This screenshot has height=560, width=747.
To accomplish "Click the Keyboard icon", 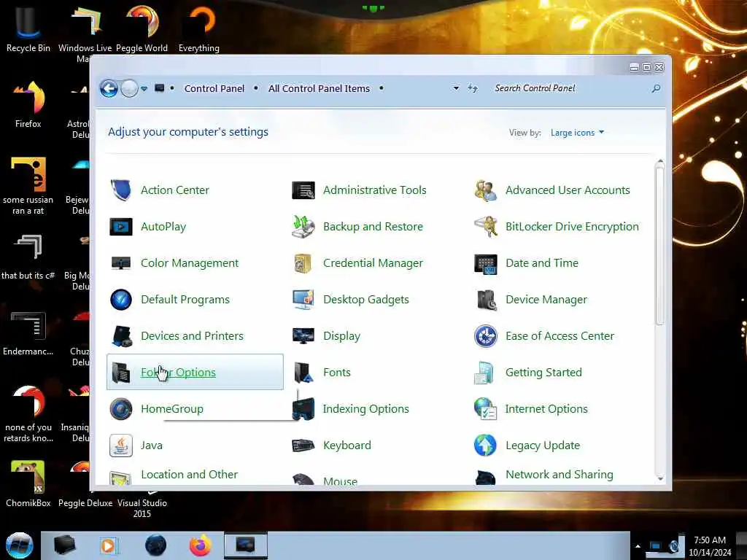I will tap(303, 446).
